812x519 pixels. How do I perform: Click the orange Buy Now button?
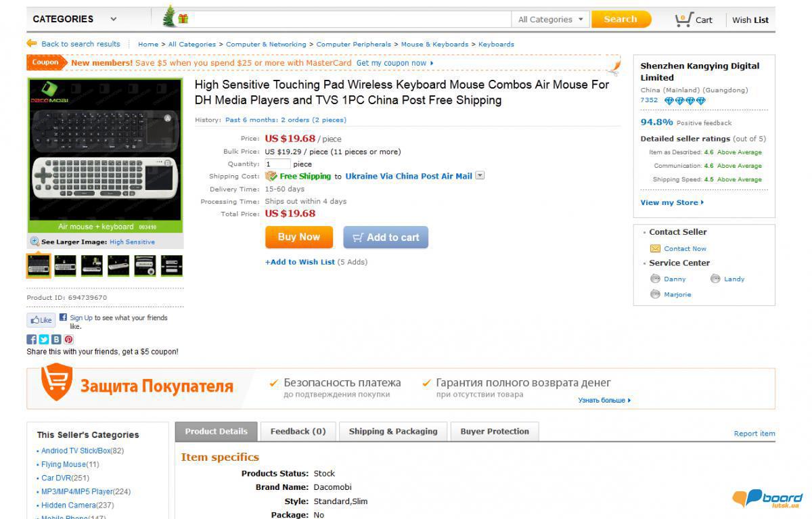tap(298, 237)
